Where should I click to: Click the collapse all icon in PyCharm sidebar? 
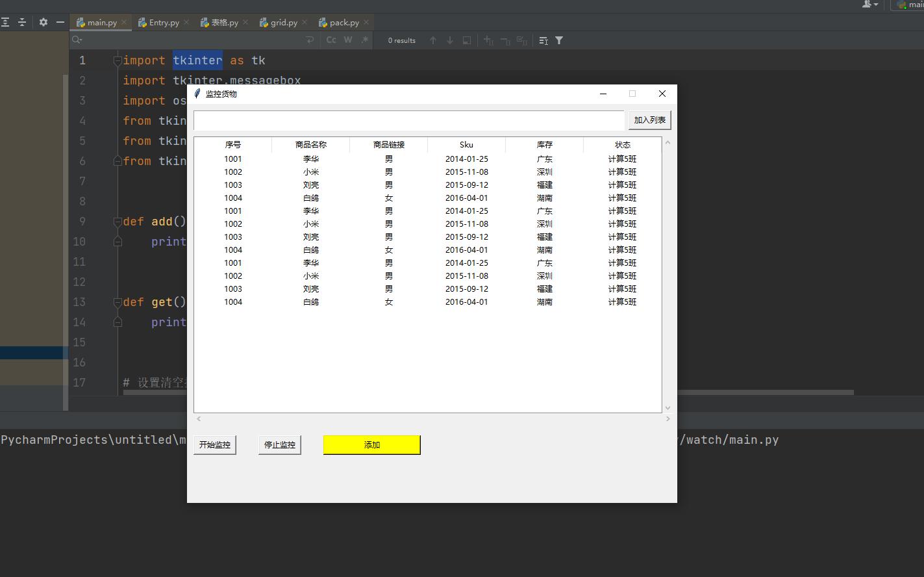[22, 22]
